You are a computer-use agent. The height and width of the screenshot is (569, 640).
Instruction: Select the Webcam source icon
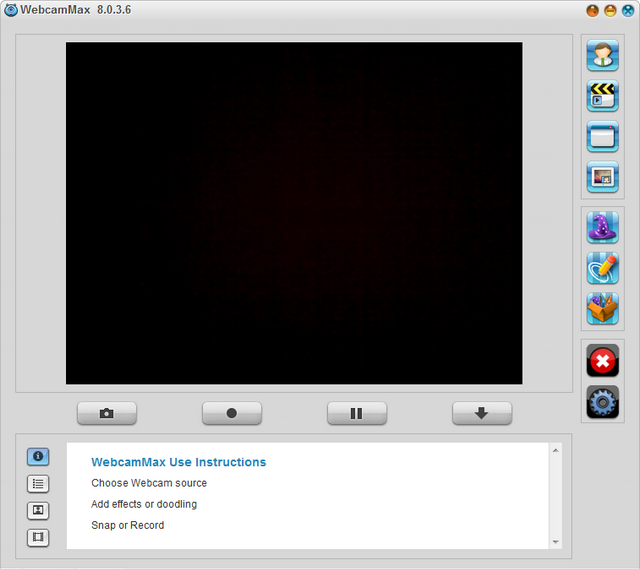[602, 55]
